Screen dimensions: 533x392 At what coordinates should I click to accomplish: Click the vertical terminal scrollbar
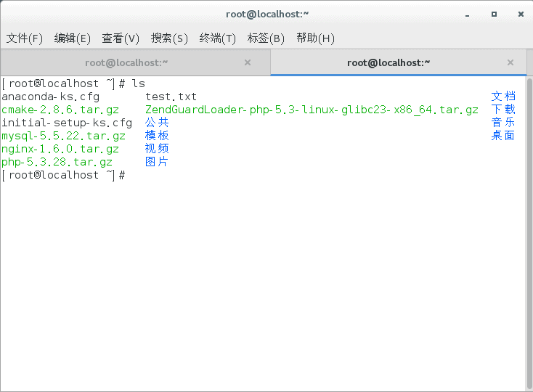tap(529, 234)
